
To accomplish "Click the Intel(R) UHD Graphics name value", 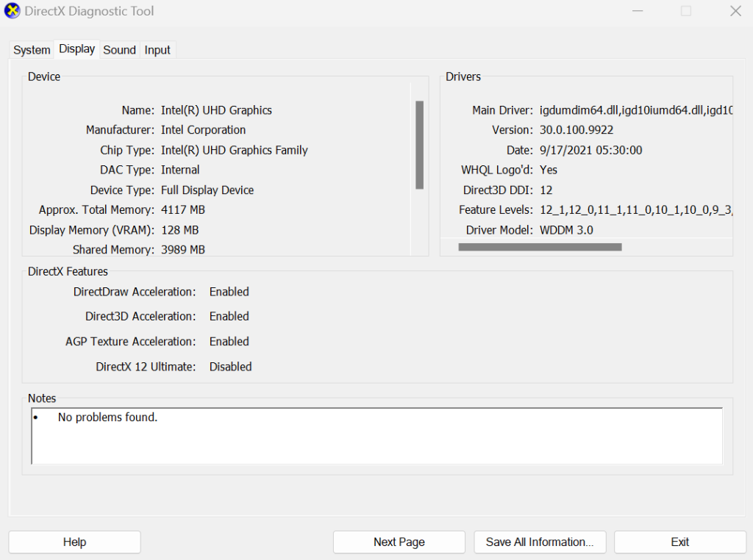I will coord(216,110).
